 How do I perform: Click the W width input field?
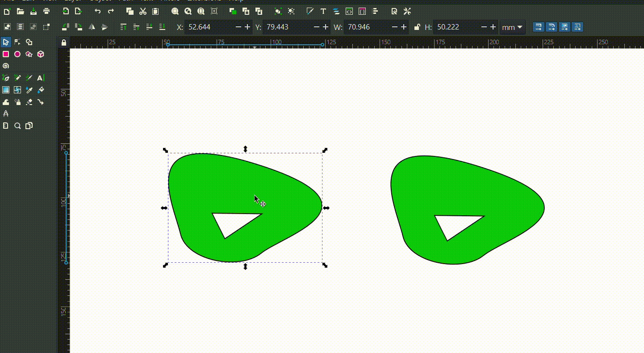[x=367, y=27]
